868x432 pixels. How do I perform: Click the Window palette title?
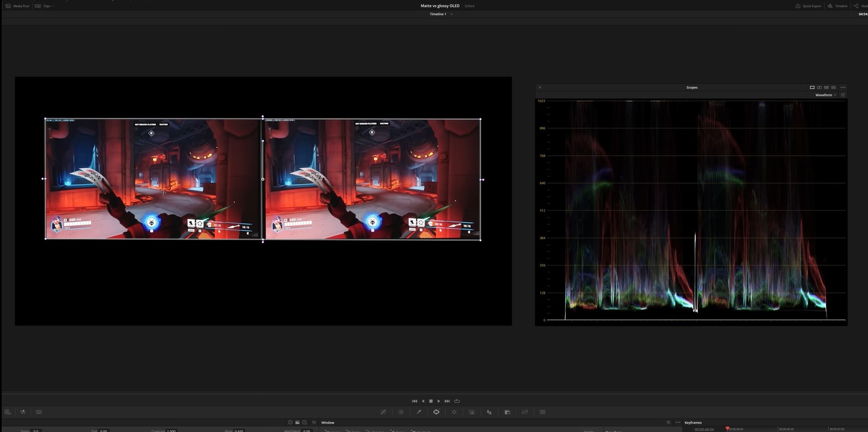[x=328, y=423]
